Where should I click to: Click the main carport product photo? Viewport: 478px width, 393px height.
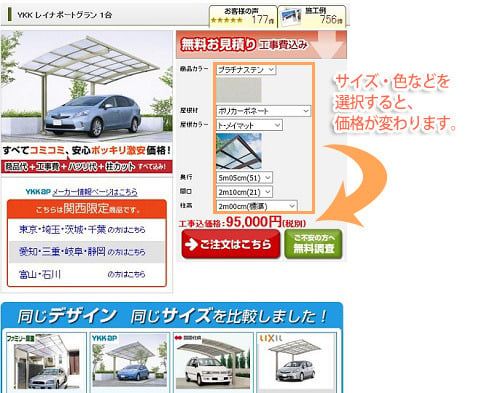pos(87,87)
